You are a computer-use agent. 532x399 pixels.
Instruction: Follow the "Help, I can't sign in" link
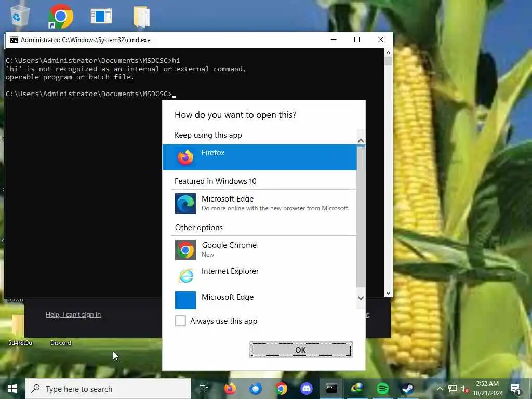click(x=73, y=314)
